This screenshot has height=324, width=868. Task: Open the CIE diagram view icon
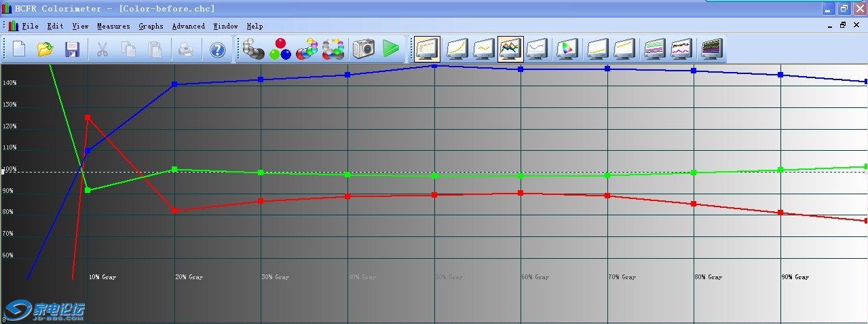[566, 49]
